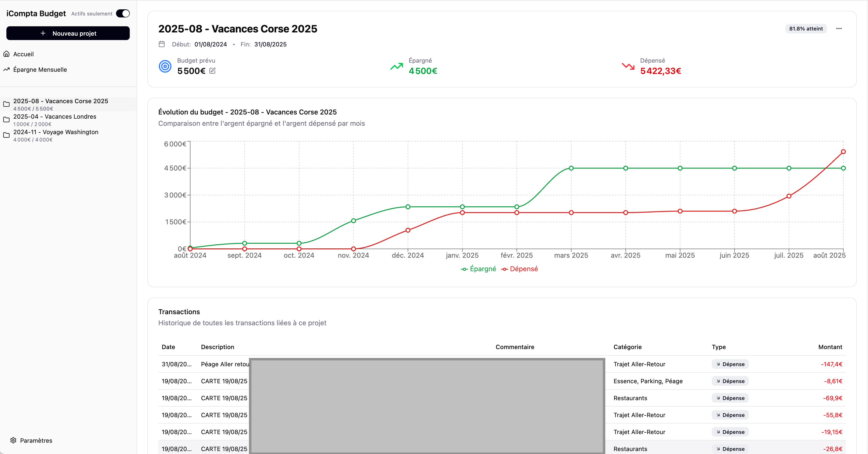
Task: Click the green Épargné trend-up icon
Action: click(x=397, y=66)
